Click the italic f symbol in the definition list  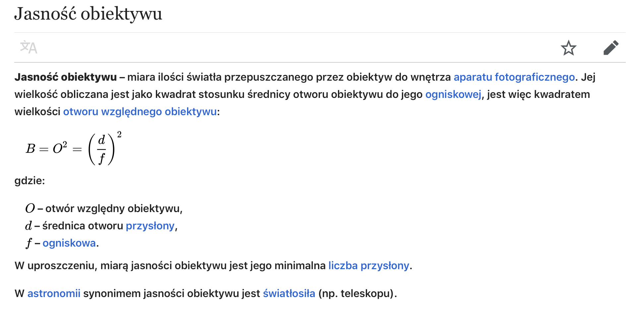click(29, 243)
